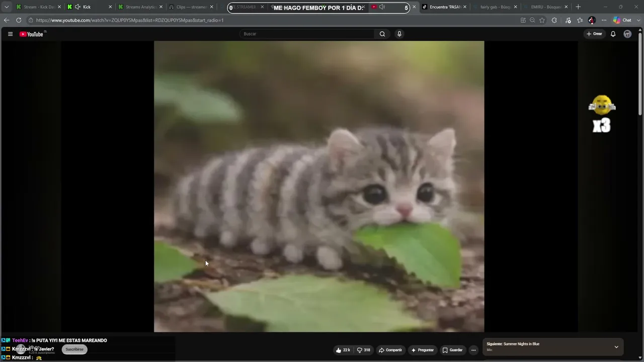Click the Preguntar button

422,350
